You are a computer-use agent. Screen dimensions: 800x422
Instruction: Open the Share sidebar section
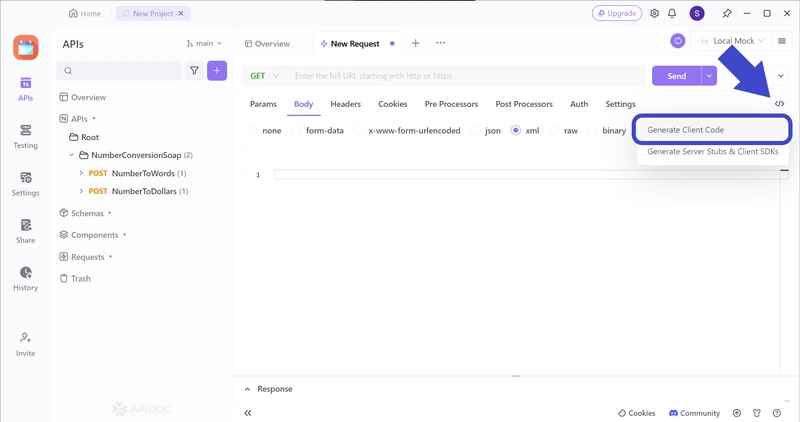click(x=26, y=232)
